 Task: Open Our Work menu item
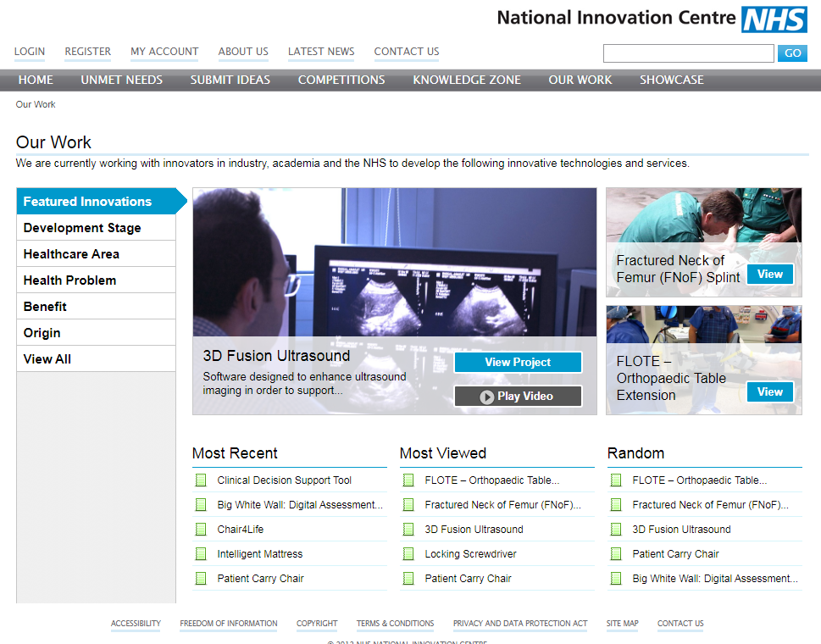tap(580, 80)
